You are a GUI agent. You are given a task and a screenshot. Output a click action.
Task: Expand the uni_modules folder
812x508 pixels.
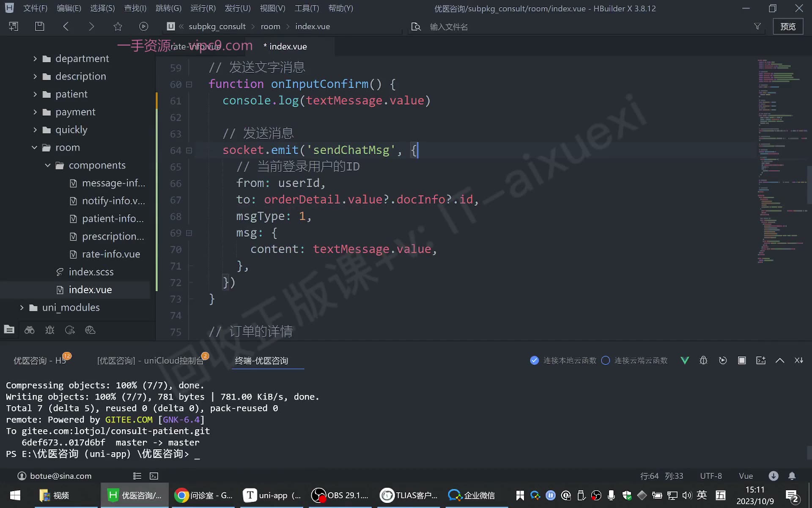coord(22,307)
